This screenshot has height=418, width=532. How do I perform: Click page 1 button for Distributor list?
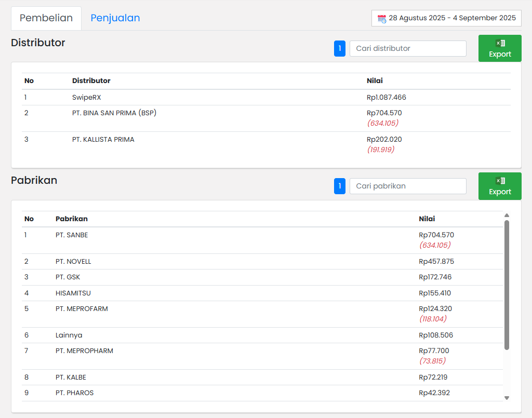(339, 49)
